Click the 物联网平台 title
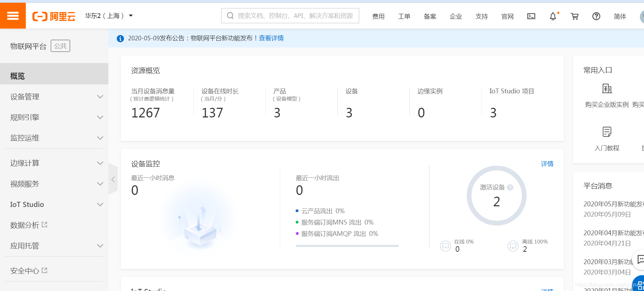Image resolution: width=644 pixels, height=291 pixels. tap(28, 46)
